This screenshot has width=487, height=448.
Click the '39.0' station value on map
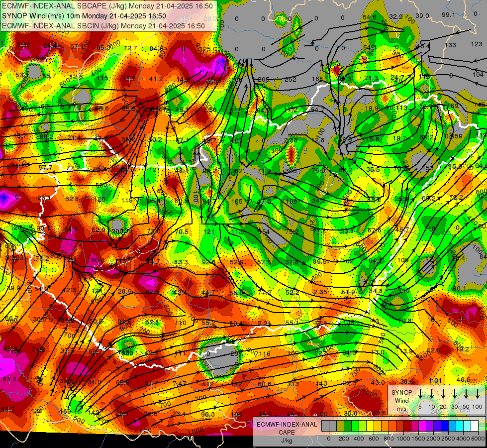click(422, 16)
